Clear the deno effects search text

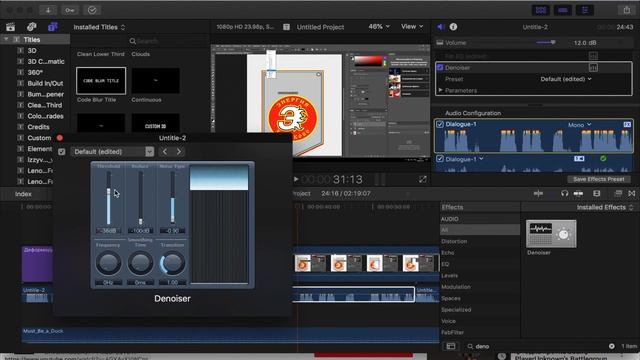(x=611, y=346)
